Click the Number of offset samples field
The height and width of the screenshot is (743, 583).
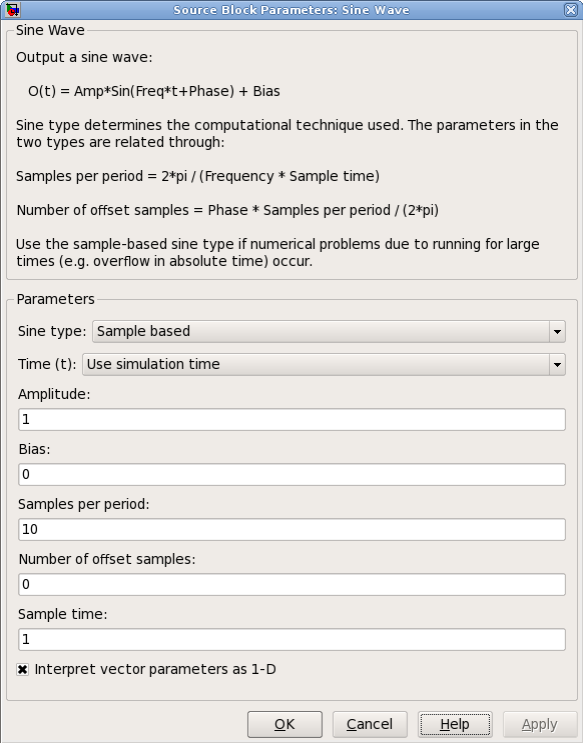click(x=292, y=584)
